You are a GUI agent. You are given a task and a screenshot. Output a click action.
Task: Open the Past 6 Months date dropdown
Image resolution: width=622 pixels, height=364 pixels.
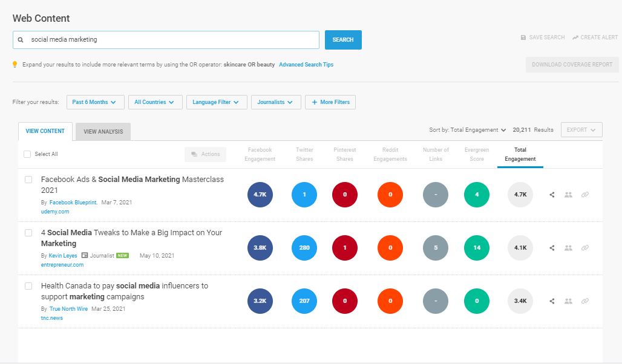(95, 102)
